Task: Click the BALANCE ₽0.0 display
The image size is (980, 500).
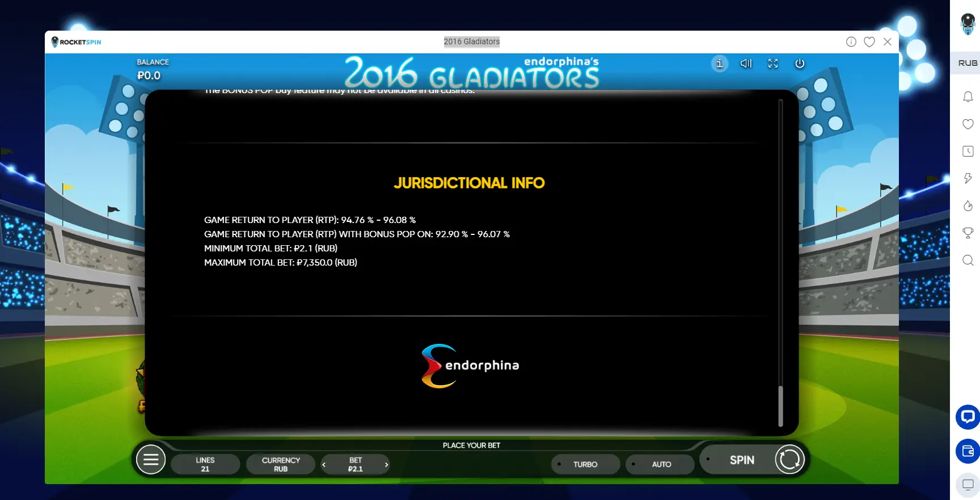Action: click(153, 70)
